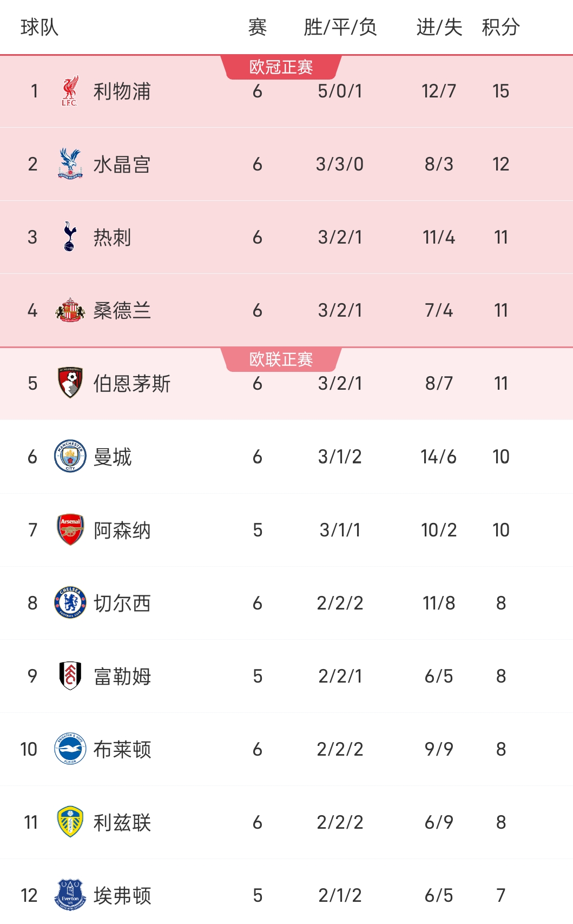Tap the Crystal Palace eagle crest
Viewport: 573px width, 924px height.
pyautogui.click(x=70, y=163)
